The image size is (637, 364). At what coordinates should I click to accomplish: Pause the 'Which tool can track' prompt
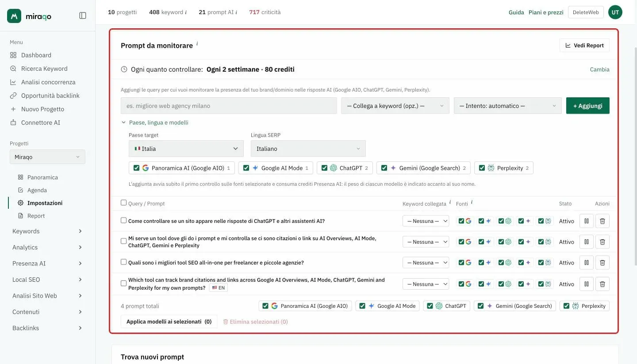[587, 284]
